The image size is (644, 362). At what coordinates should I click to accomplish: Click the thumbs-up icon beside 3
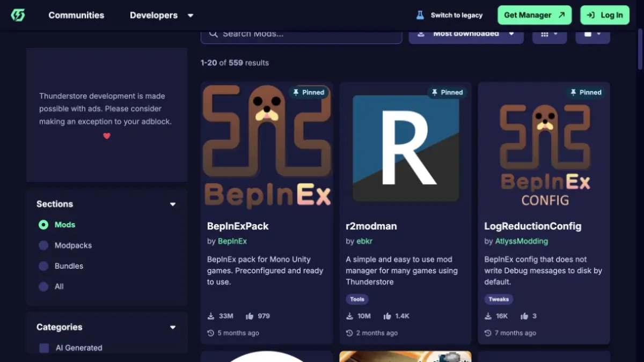524,316
